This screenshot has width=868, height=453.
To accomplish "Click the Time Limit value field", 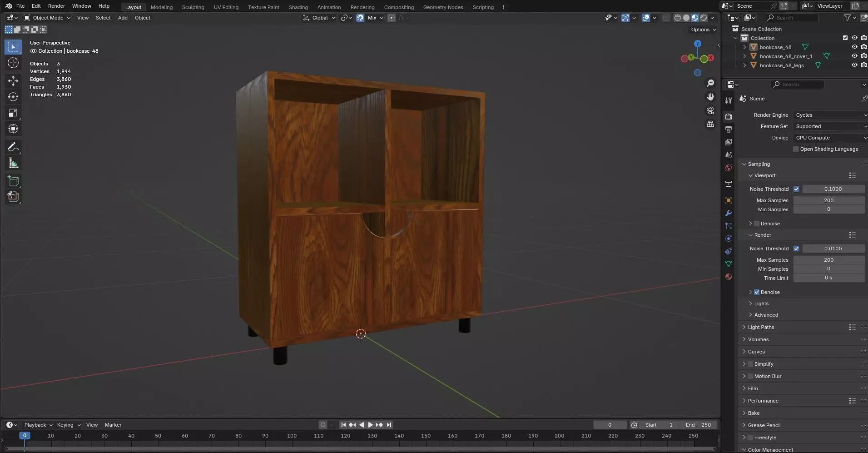I will click(828, 278).
